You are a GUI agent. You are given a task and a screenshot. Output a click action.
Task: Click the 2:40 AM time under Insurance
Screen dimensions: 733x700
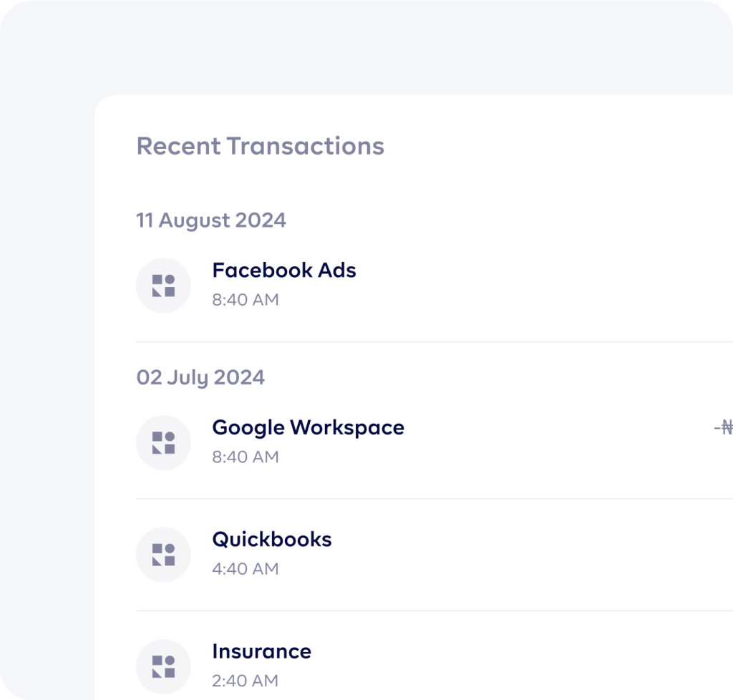[245, 681]
